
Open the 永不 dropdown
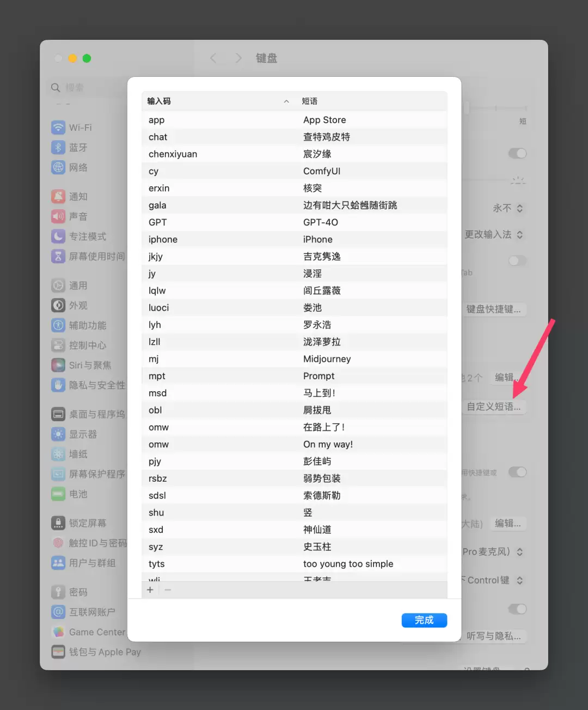tap(508, 208)
